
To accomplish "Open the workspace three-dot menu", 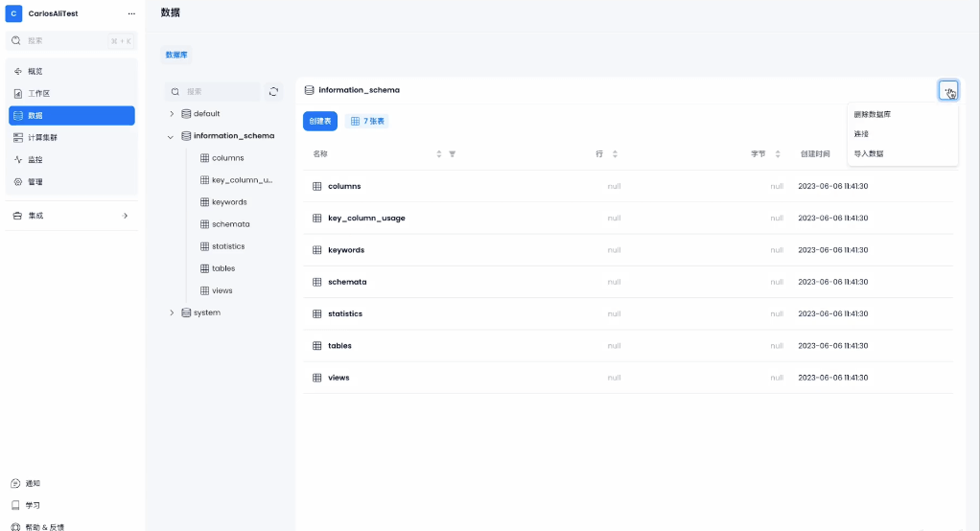I will [131, 13].
